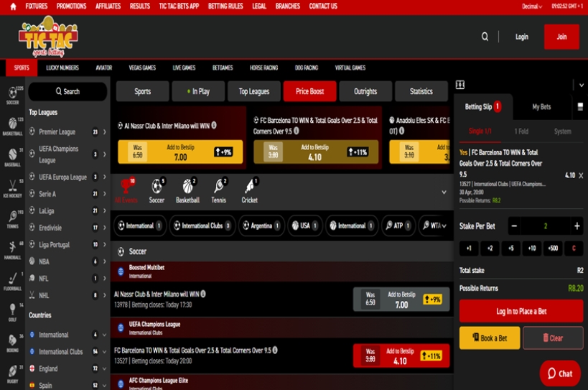Click the Search field in left panel
This screenshot has width=588, height=390.
[67, 91]
